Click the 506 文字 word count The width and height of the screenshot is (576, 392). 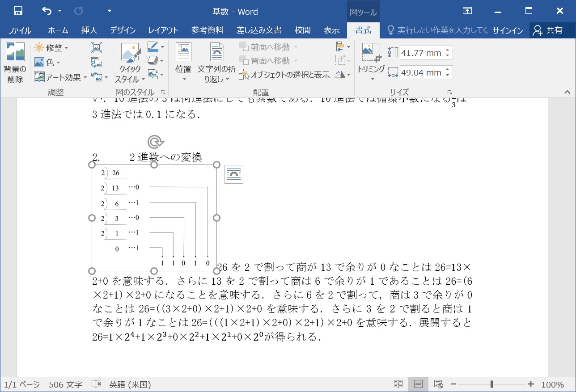[x=66, y=384]
